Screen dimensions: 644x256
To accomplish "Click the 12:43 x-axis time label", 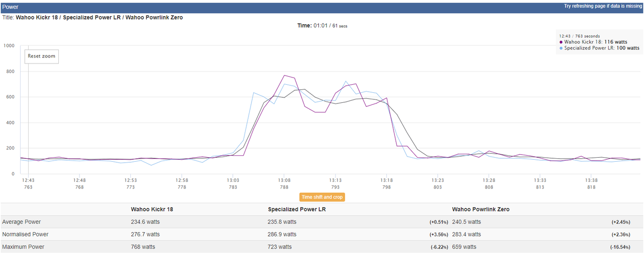I will point(28,180).
